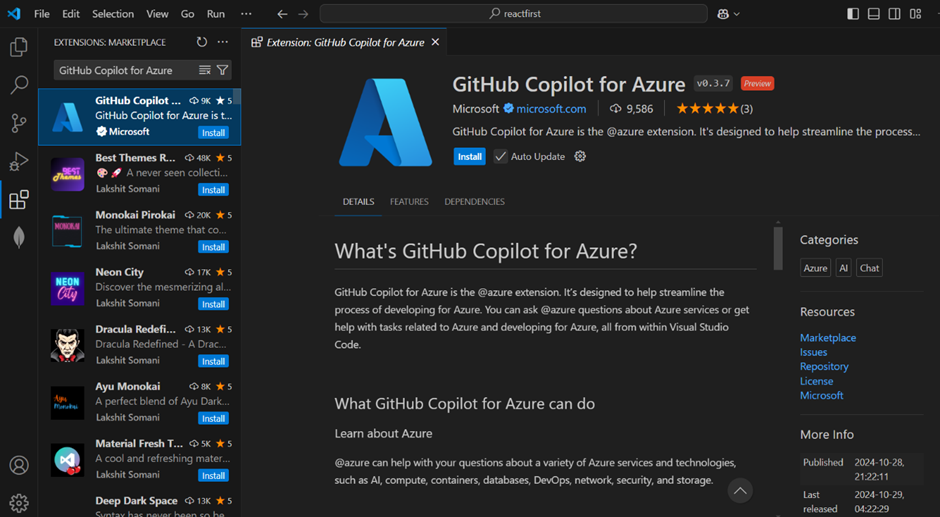
Task: Install GitHub Copilot for Azure from detail page
Action: (469, 157)
